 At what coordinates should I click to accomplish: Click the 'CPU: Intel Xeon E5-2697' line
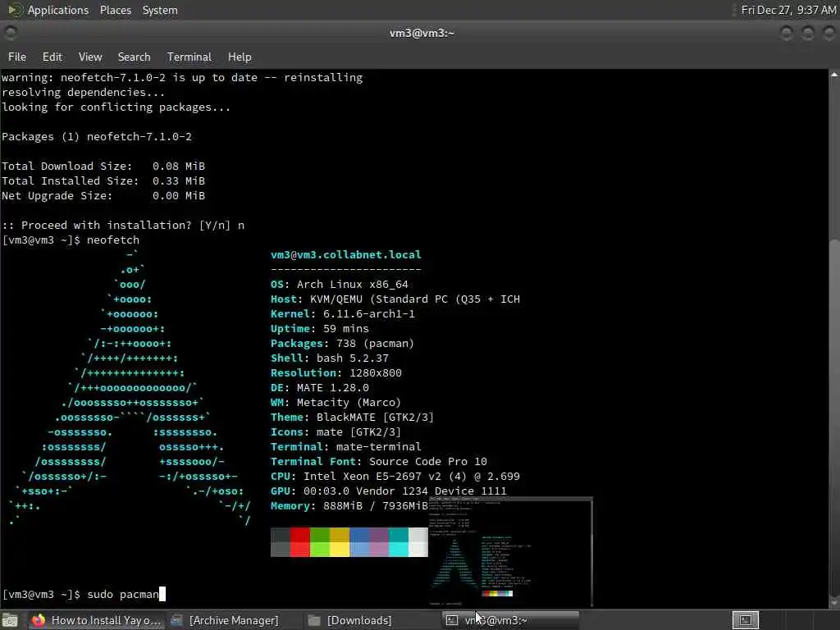[x=395, y=477]
